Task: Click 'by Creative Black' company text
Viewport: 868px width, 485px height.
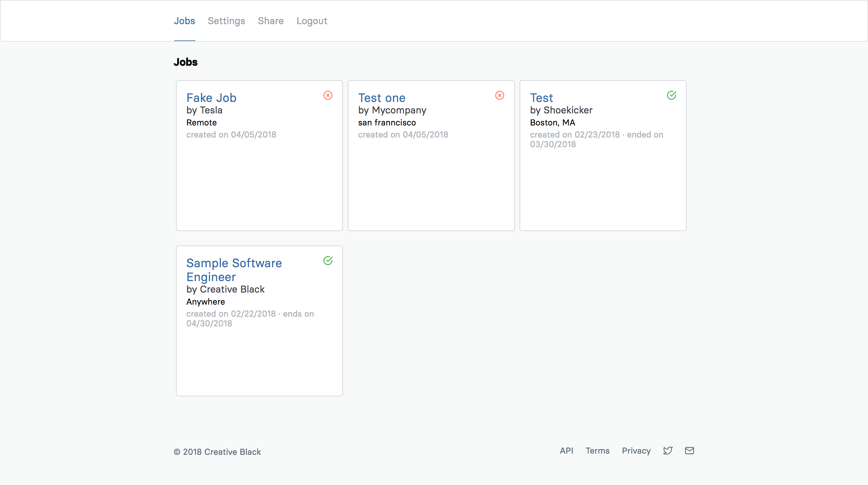Action: (225, 289)
